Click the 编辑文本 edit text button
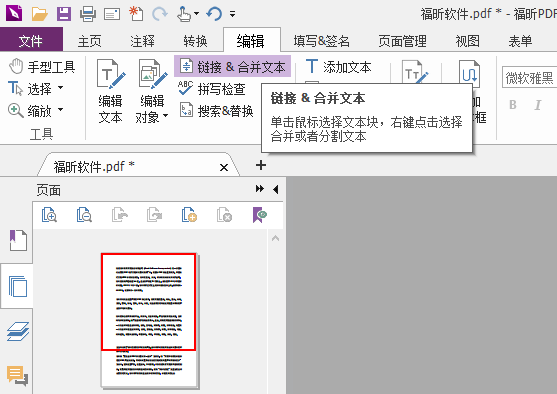Image resolution: width=557 pixels, height=394 pixels. (x=110, y=91)
